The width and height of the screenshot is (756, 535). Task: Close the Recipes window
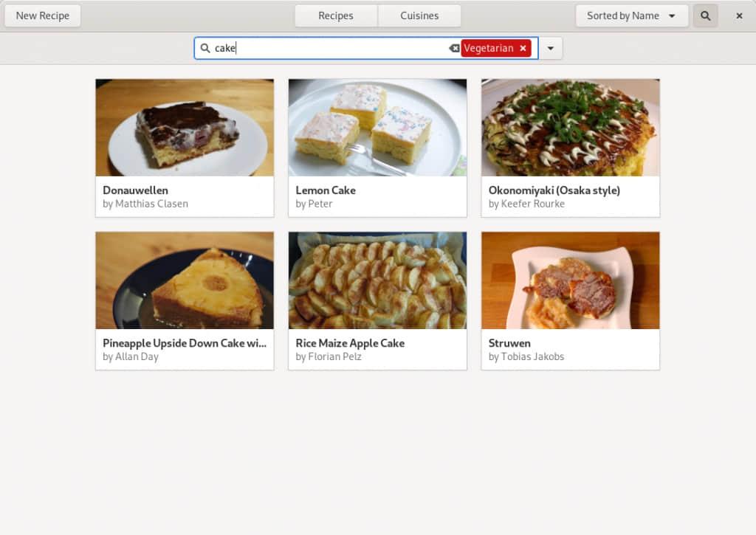(739, 15)
